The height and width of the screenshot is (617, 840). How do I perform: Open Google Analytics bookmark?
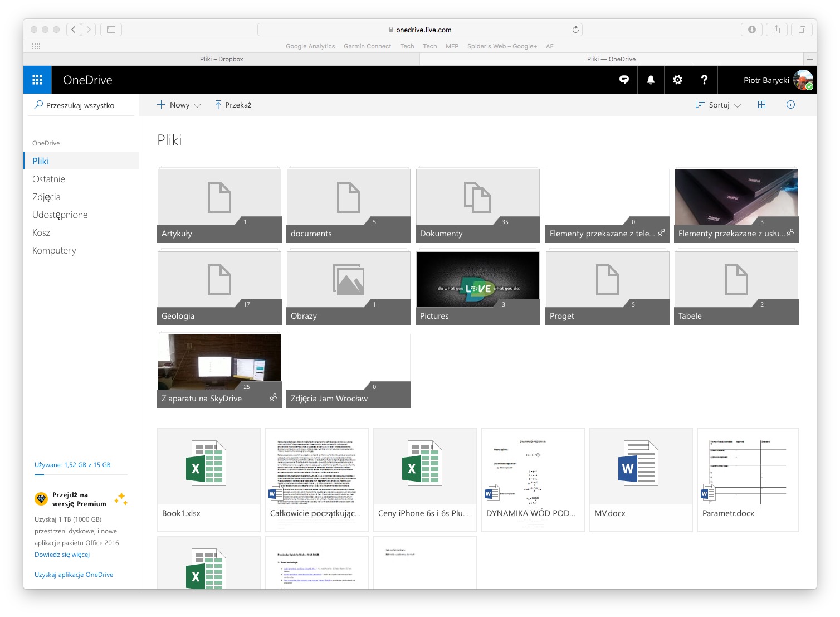point(310,46)
